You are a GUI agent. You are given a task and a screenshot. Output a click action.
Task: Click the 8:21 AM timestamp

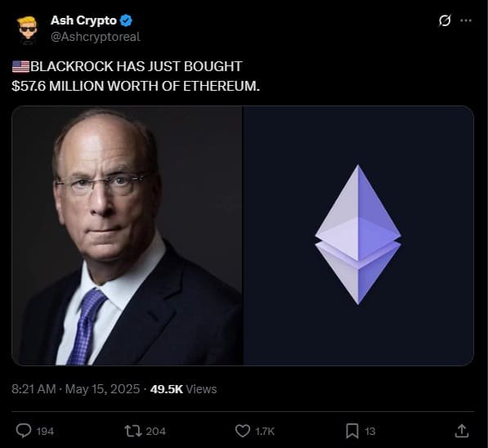tap(34, 389)
